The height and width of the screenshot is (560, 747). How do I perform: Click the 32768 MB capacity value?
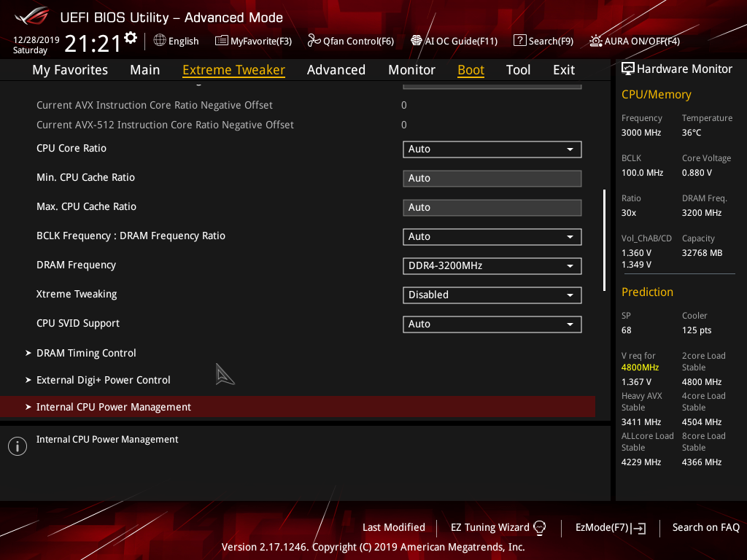[702, 253]
